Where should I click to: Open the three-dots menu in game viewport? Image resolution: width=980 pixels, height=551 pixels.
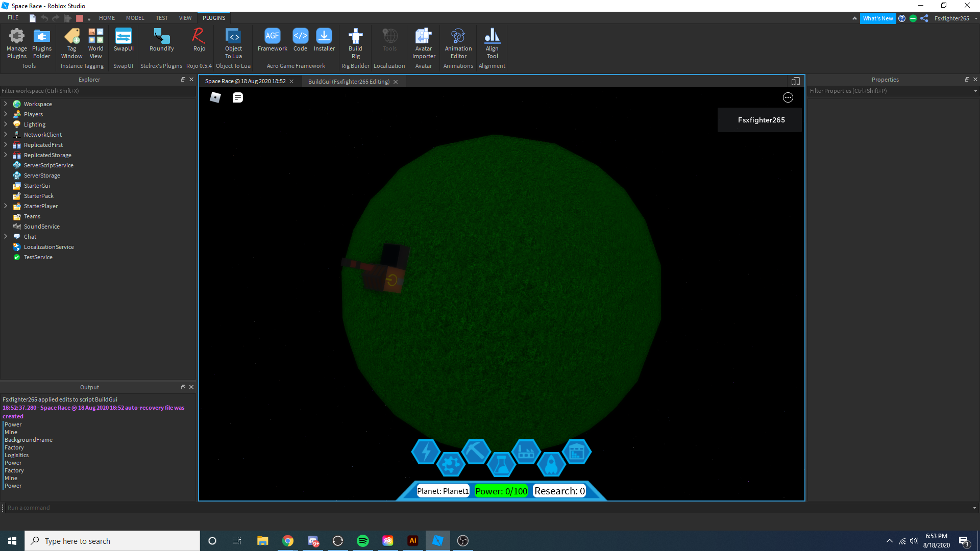(788, 97)
